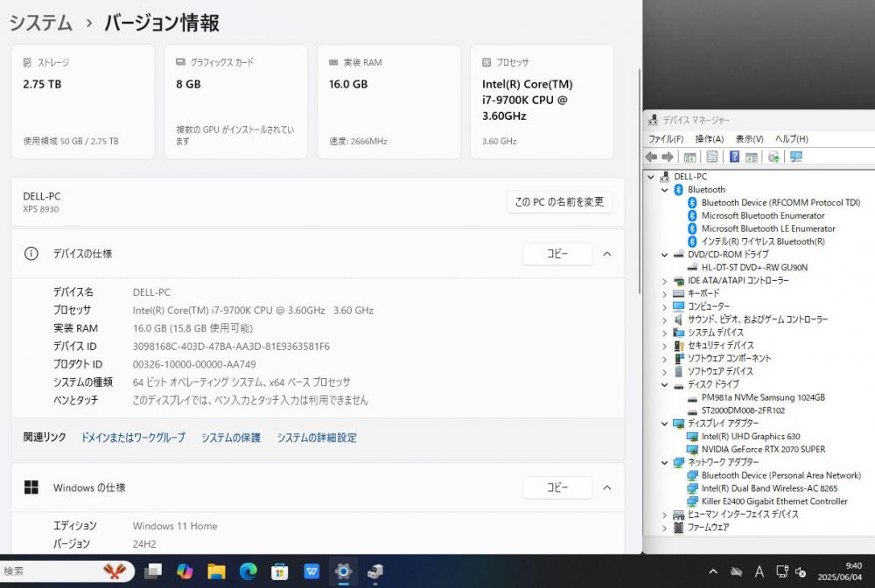The height and width of the screenshot is (588, 875).
Task: Click the forward arrow in Device Manager toolbar
Action: pyautogui.click(x=668, y=157)
